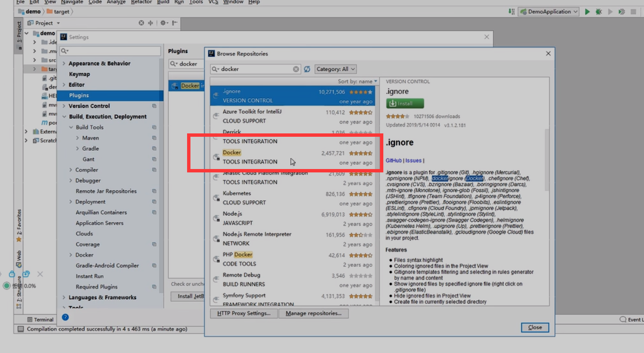Collapse Build, Execution, Deployment settings node
Screen dimensions: 644x353
point(64,117)
